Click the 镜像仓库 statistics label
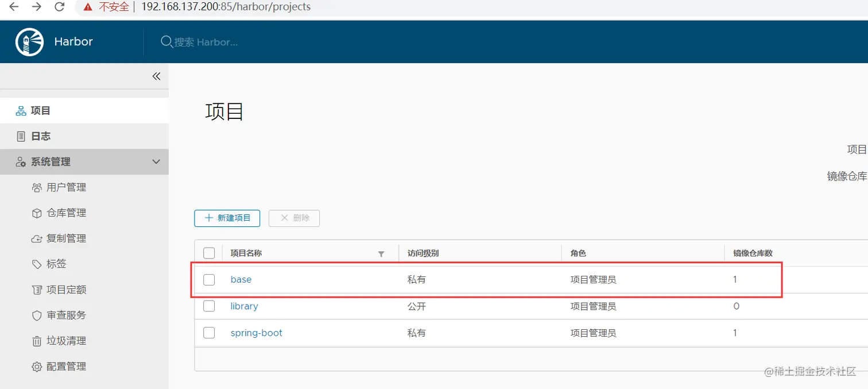868x389 pixels. click(x=847, y=176)
